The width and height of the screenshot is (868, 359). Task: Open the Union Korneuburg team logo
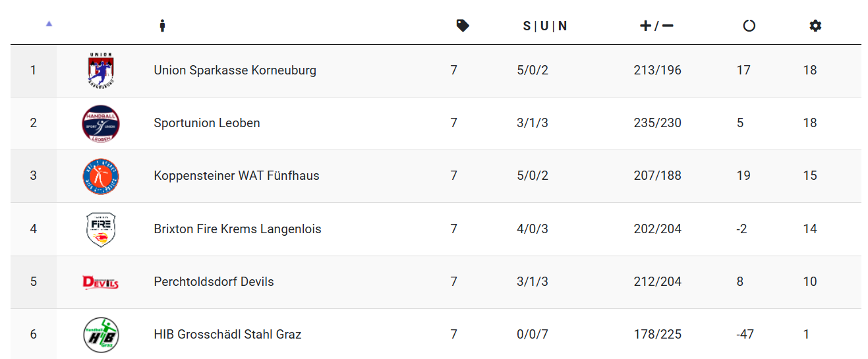pos(101,70)
